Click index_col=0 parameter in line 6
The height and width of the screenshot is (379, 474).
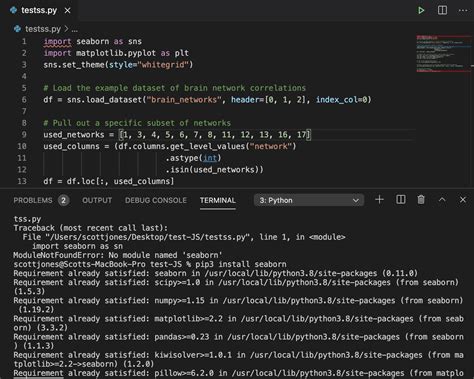click(341, 100)
